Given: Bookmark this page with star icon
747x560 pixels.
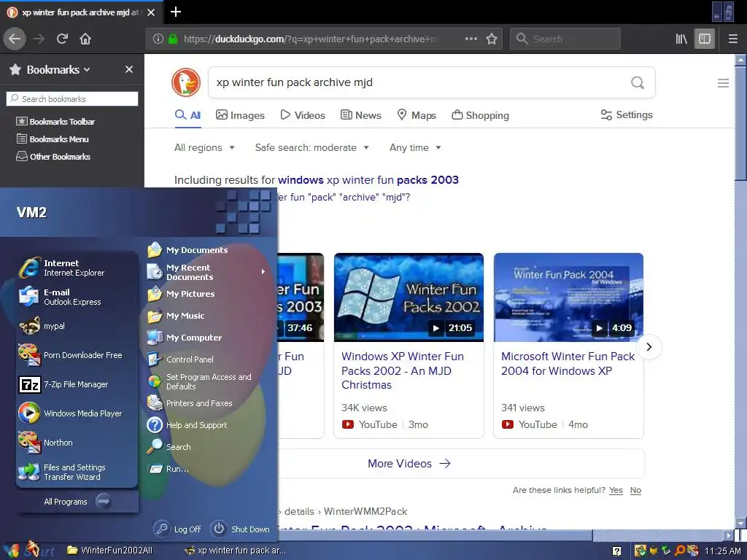Looking at the screenshot, I should pyautogui.click(x=492, y=39).
